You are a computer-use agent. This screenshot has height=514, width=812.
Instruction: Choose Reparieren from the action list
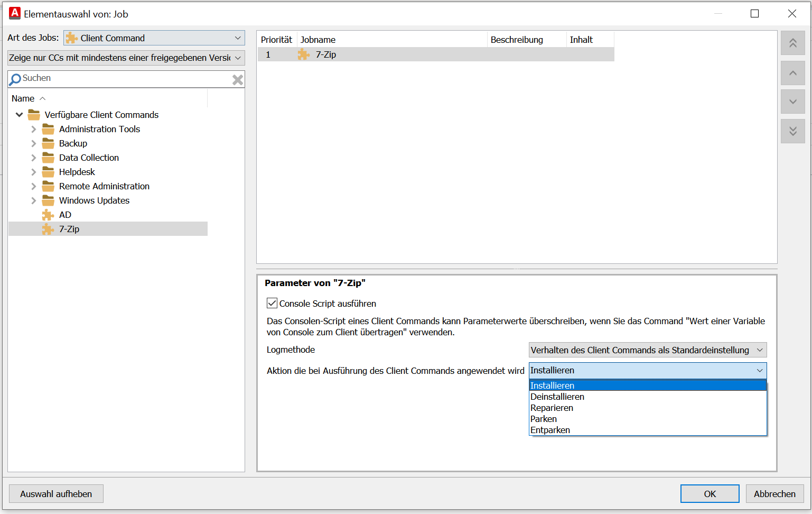coord(552,408)
